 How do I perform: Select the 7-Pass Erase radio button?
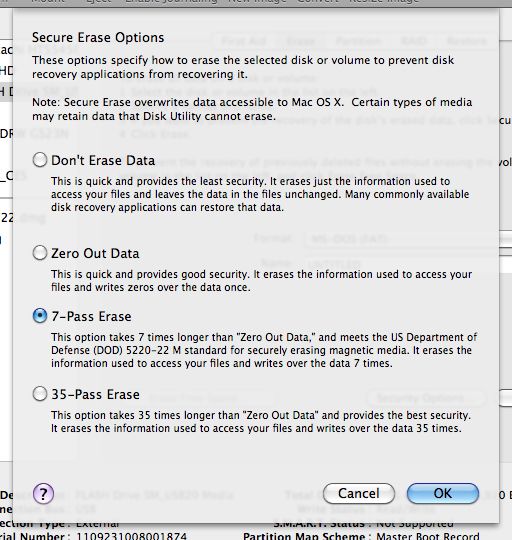pyautogui.click(x=40, y=316)
